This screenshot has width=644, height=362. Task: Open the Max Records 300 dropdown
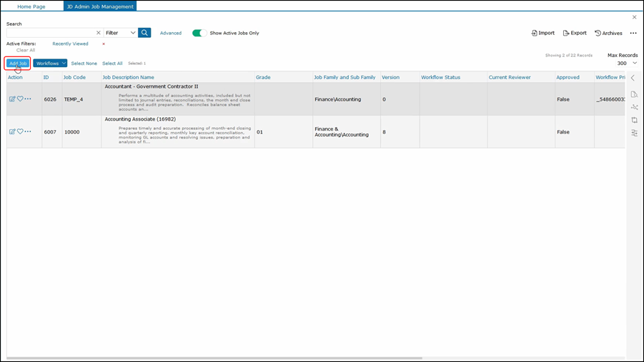point(634,64)
